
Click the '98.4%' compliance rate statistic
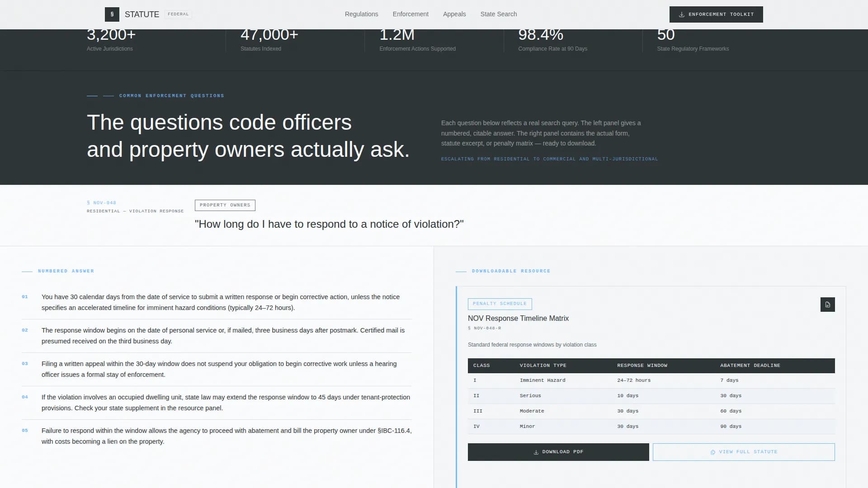click(541, 35)
